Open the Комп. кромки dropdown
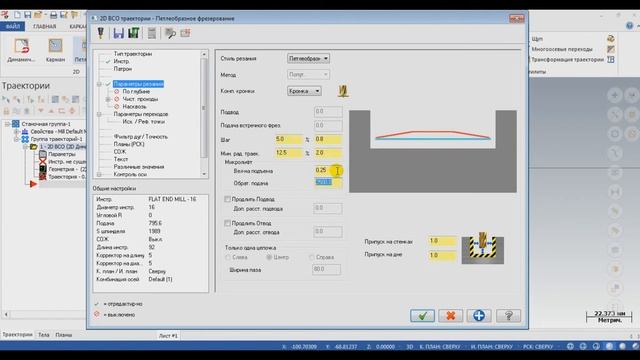This screenshot has height=360, width=640. [304, 91]
